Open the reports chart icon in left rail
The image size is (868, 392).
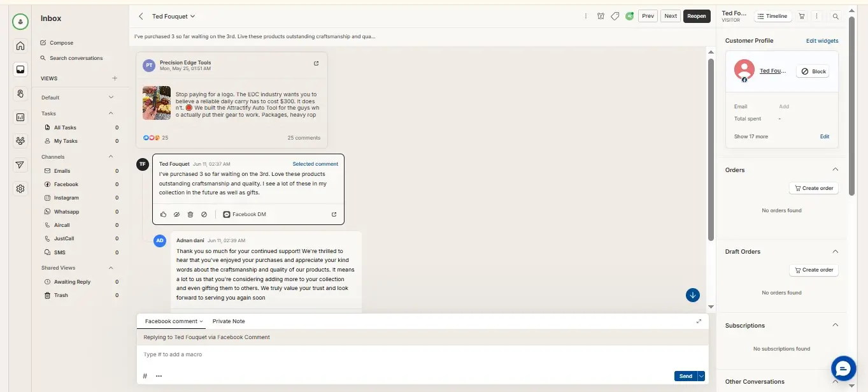pyautogui.click(x=20, y=117)
